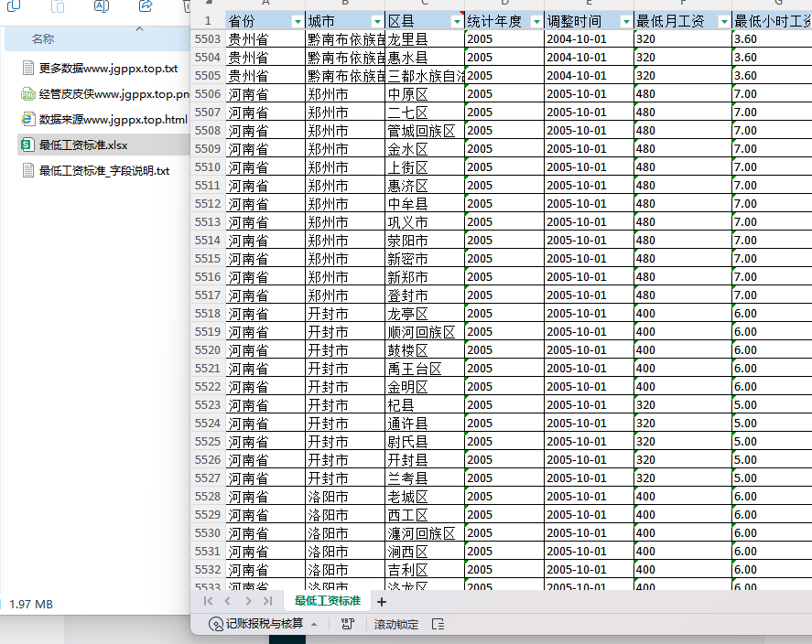The height and width of the screenshot is (644, 812).
Task: Click cell 龙里县 in row 5503
Action: (x=425, y=39)
